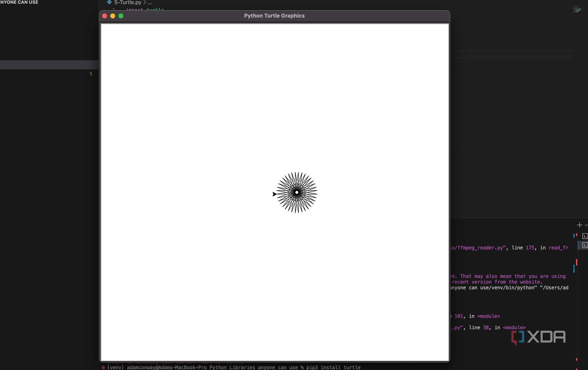Zoom the Turtle Graphics window with green button
The height and width of the screenshot is (370, 588).
tap(121, 16)
